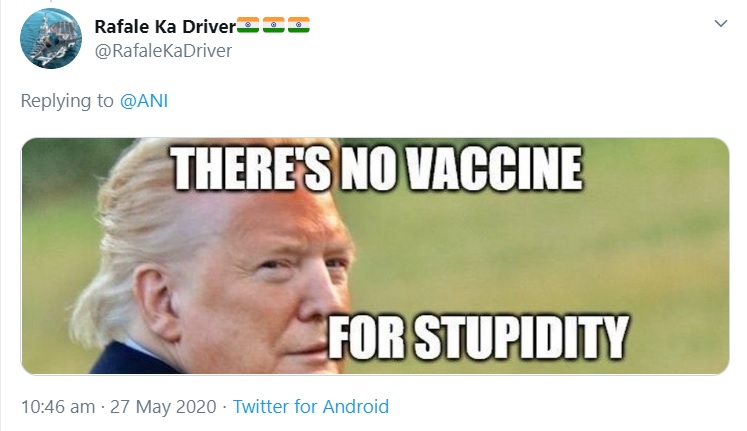This screenshot has height=431, width=747.
Task: Open the Rafale Ka Driver profile avatar
Action: (51, 38)
